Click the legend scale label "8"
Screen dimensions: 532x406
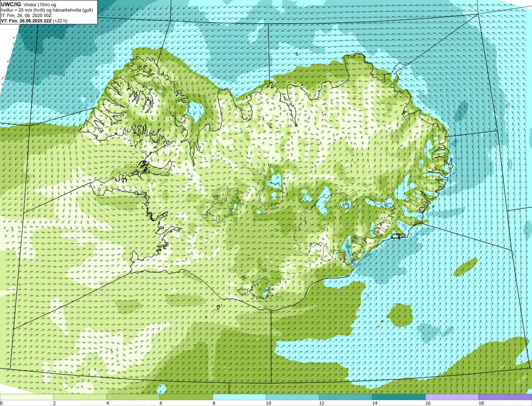click(214, 403)
